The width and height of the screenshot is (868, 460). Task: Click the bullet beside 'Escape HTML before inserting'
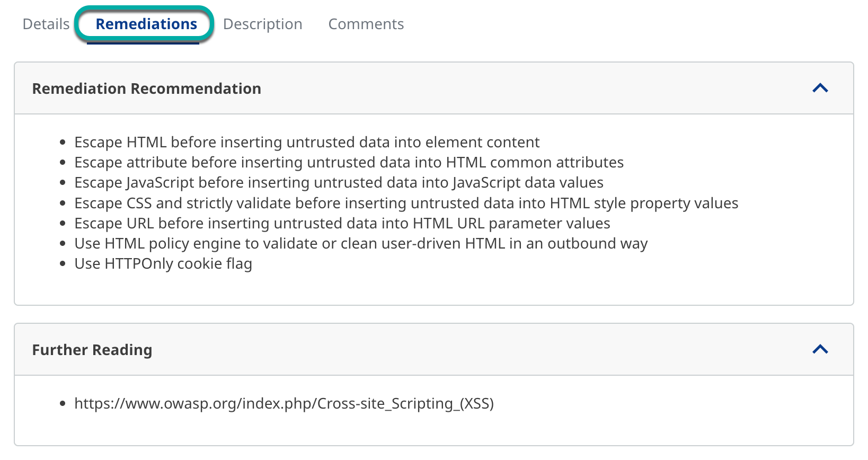click(x=63, y=143)
